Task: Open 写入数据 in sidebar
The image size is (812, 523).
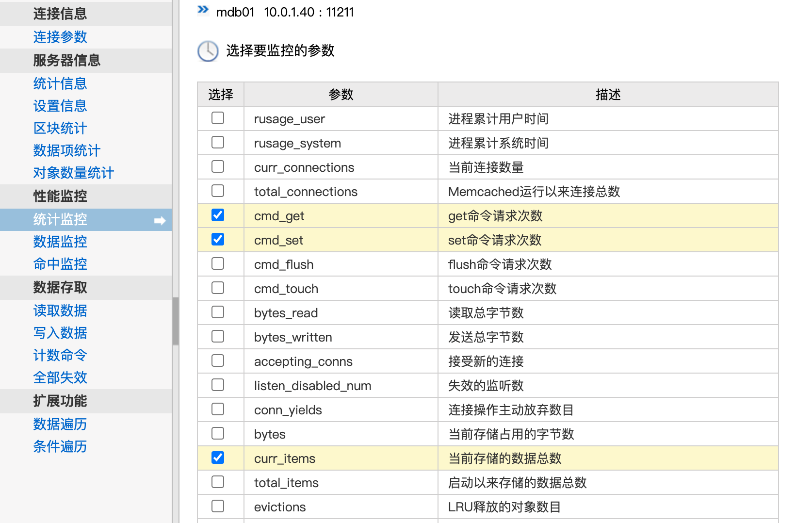Action: point(60,333)
